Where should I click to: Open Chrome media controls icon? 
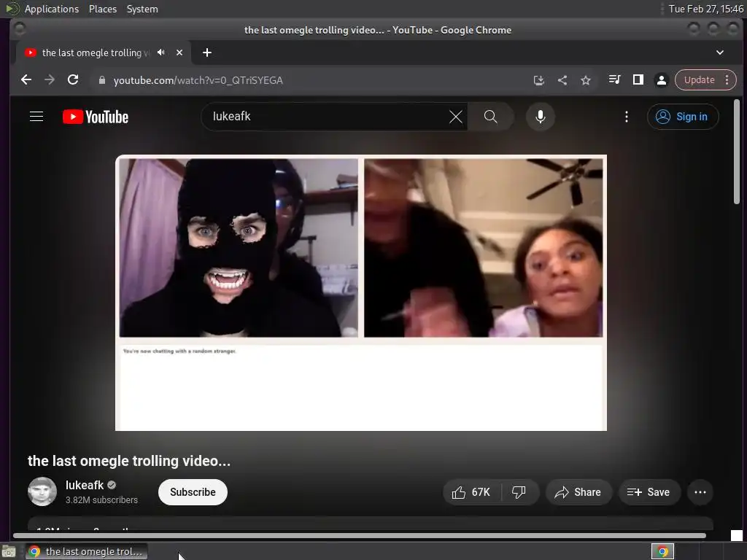click(614, 80)
